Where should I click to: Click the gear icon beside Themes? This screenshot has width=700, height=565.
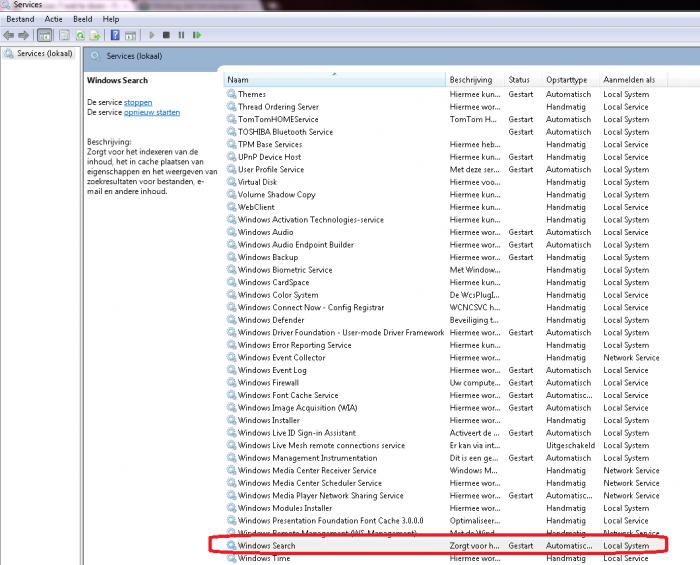pyautogui.click(x=231, y=94)
